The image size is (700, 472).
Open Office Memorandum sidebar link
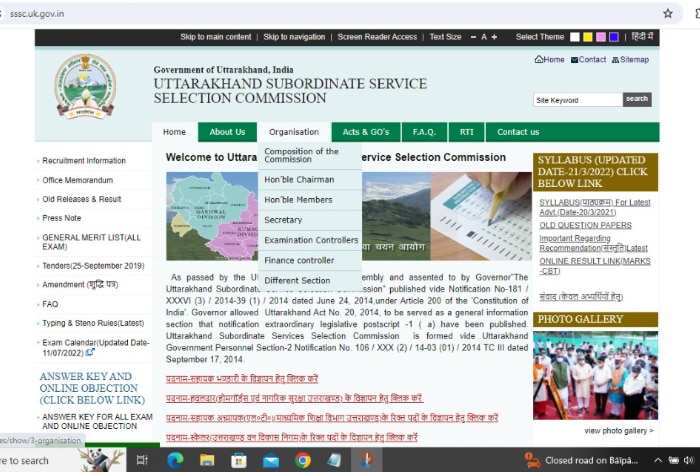78,180
